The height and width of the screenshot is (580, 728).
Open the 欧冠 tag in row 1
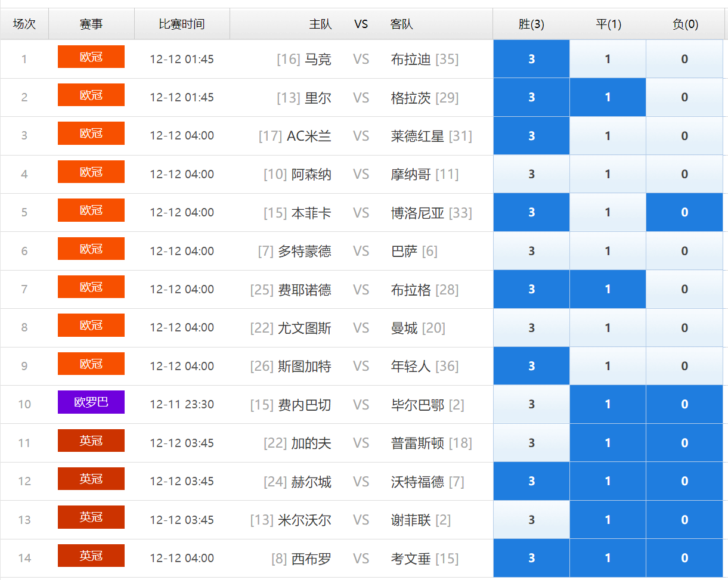tap(91, 57)
